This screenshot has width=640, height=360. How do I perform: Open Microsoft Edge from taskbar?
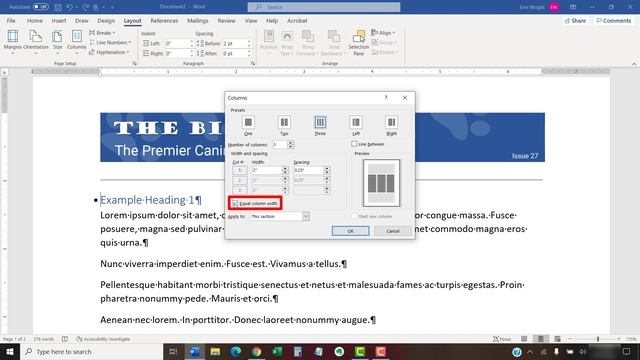coord(236,351)
